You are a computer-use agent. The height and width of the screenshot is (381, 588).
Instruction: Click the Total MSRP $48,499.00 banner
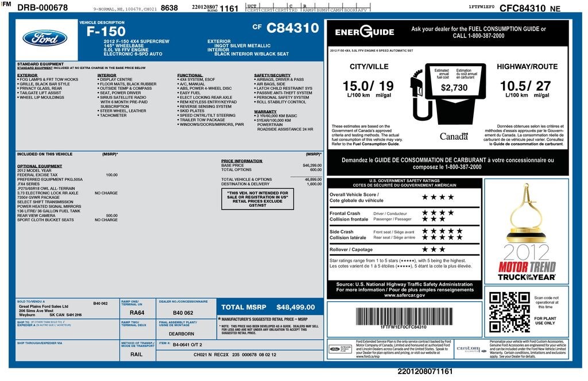tap(268, 307)
